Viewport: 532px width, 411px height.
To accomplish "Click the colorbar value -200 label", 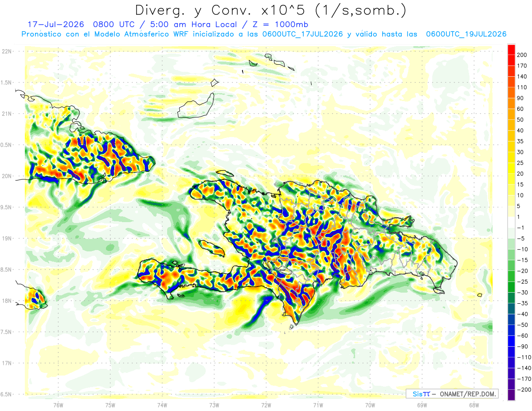I will click(x=524, y=389).
